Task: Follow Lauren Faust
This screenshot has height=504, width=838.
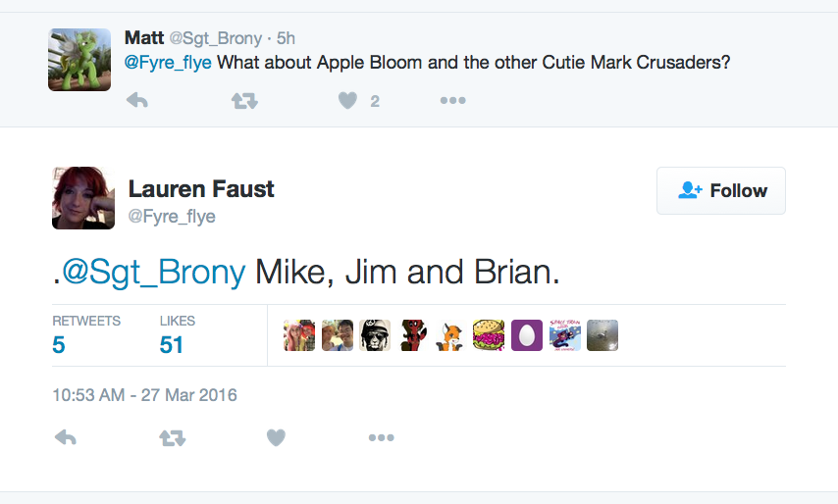Action: pos(721,190)
